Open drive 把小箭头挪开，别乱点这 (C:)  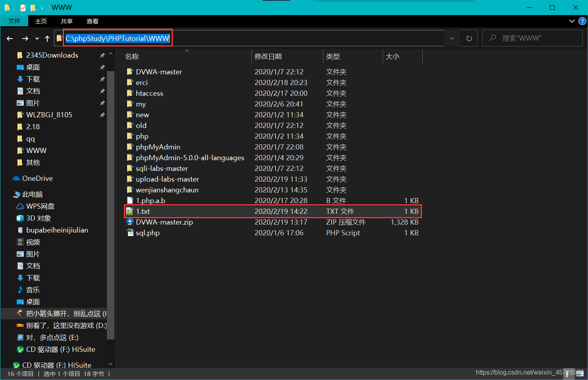[66, 314]
